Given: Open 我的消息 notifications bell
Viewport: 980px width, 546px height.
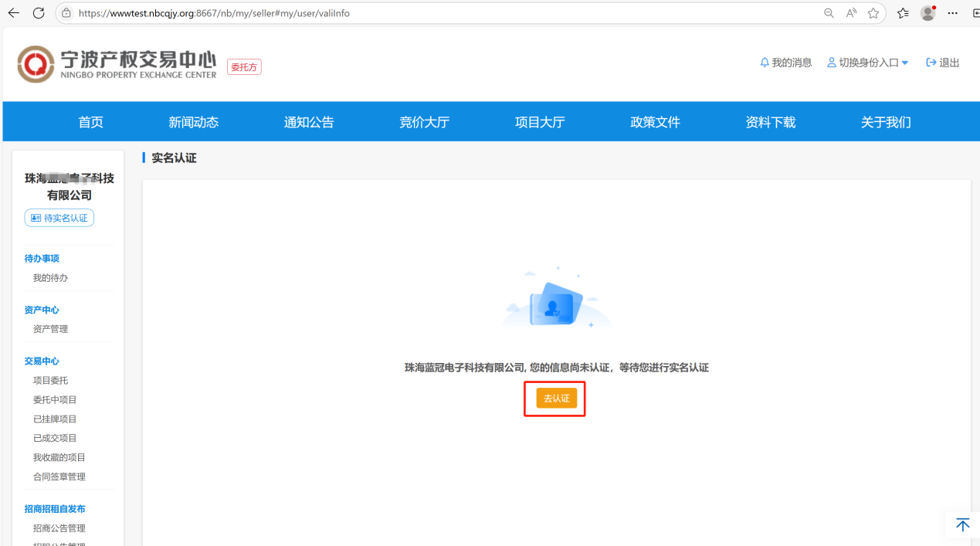Looking at the screenshot, I should (x=785, y=63).
